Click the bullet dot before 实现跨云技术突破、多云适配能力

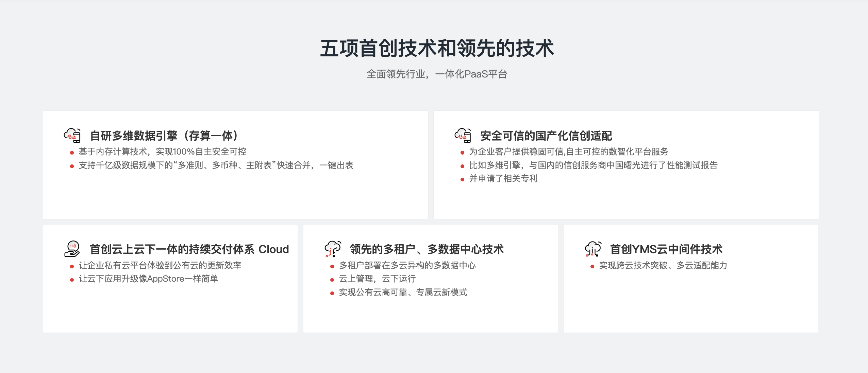click(592, 266)
